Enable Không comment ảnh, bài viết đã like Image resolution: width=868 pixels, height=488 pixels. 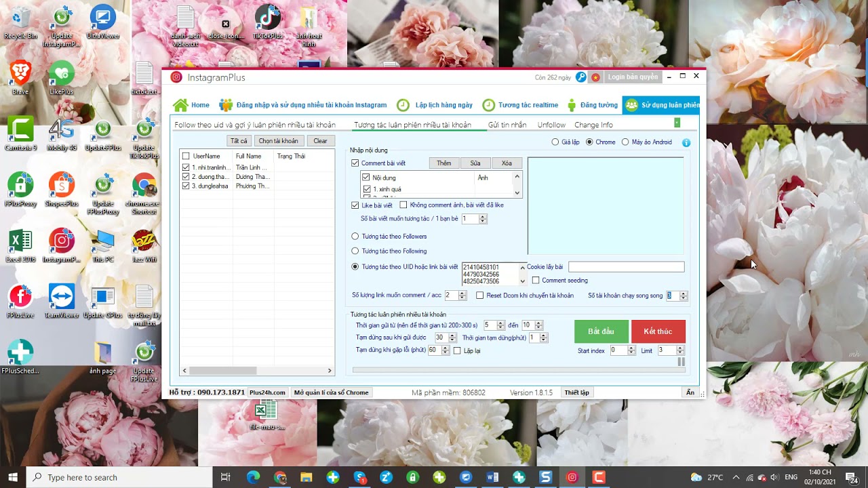click(x=403, y=205)
